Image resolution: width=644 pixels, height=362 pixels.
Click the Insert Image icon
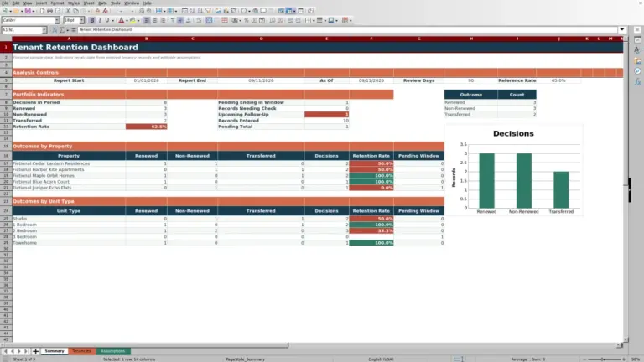tap(218, 11)
